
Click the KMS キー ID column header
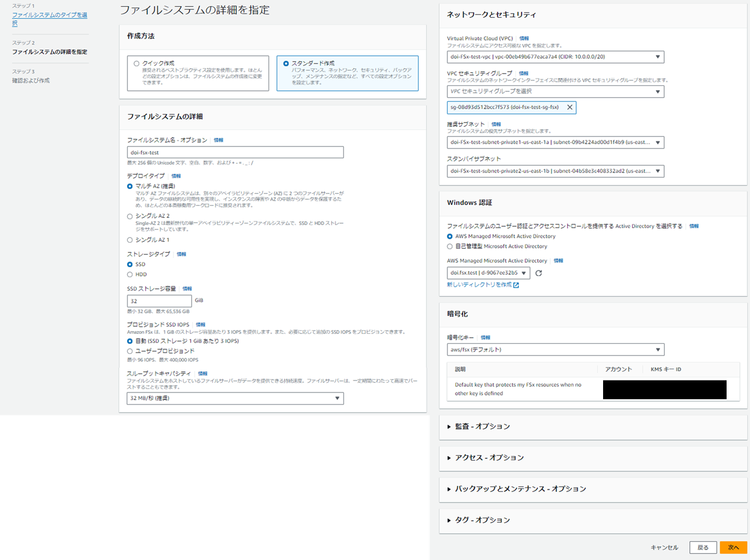(666, 369)
